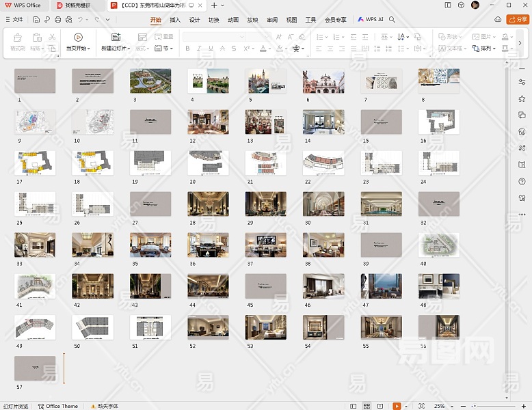Start slideshow with orange play button
Image resolution: width=532 pixels, height=410 pixels.
397,406
